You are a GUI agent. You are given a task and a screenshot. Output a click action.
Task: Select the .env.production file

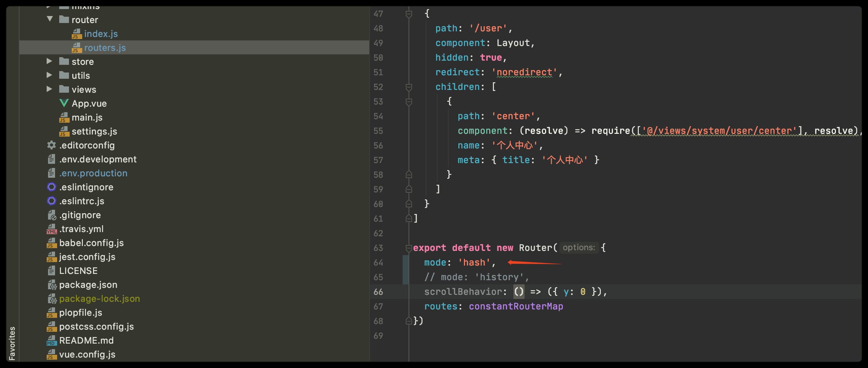[93, 173]
